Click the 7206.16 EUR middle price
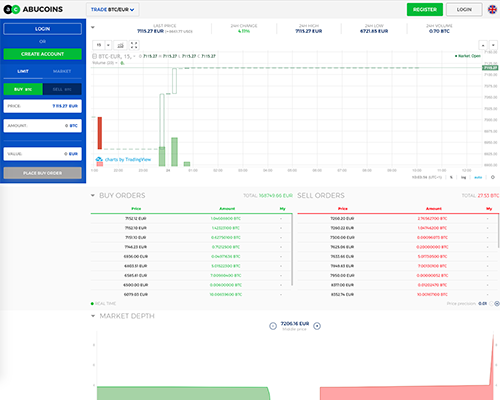This screenshot has width=500, height=400. [x=295, y=324]
